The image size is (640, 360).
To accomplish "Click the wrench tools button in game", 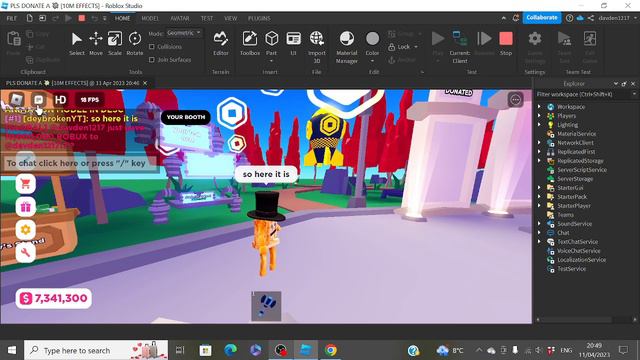I will click(25, 253).
